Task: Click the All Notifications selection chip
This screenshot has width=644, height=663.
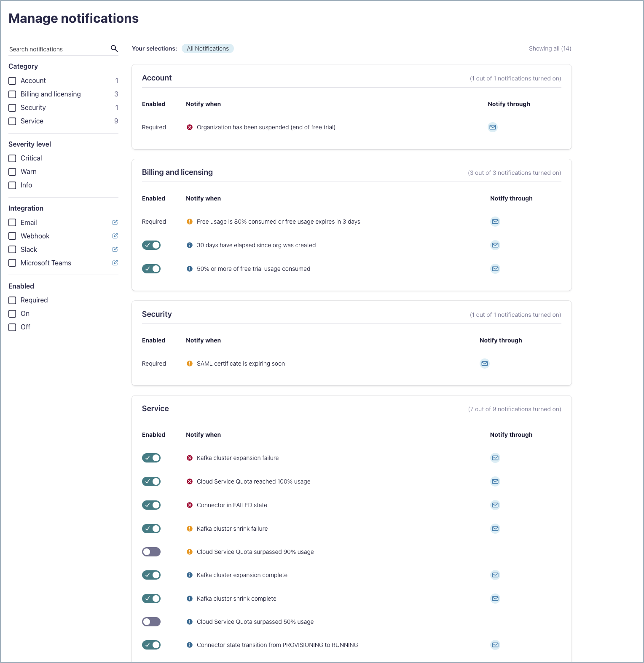Action: [208, 48]
